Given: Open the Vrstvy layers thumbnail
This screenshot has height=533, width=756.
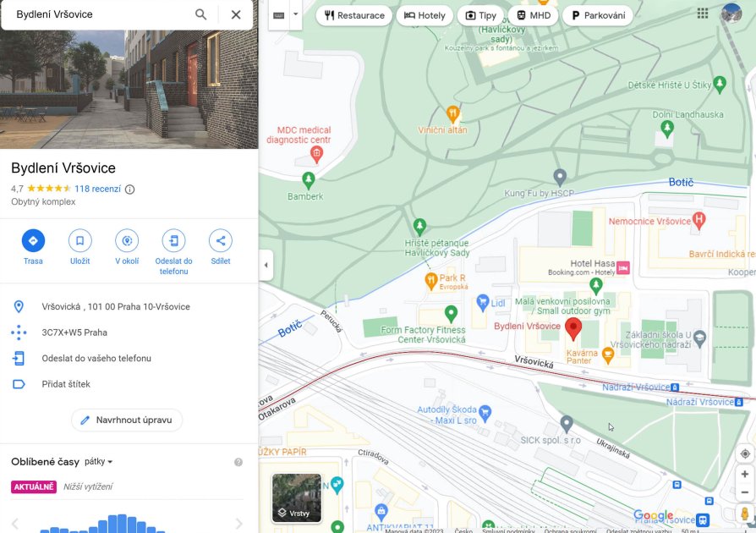Looking at the screenshot, I should click(x=297, y=497).
